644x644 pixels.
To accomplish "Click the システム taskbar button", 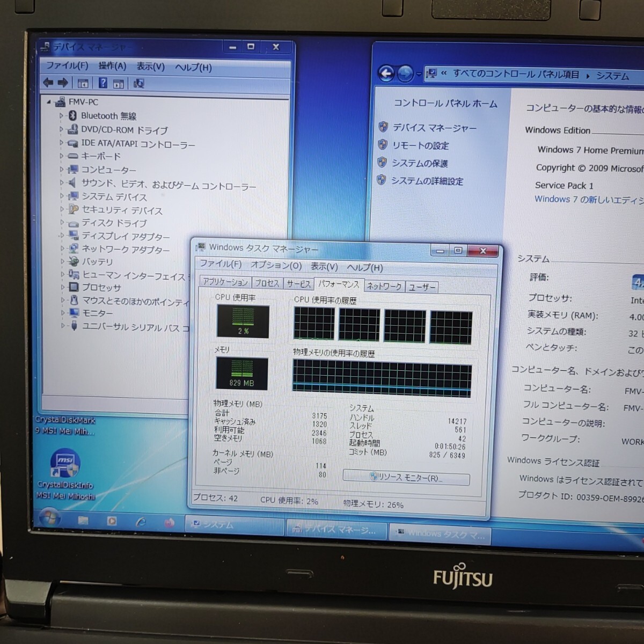I will [x=235, y=524].
